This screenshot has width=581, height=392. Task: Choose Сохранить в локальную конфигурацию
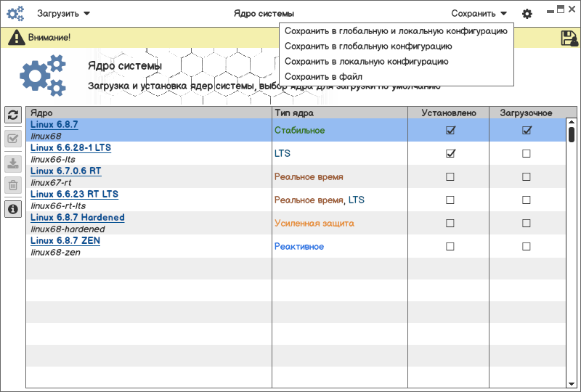[366, 61]
